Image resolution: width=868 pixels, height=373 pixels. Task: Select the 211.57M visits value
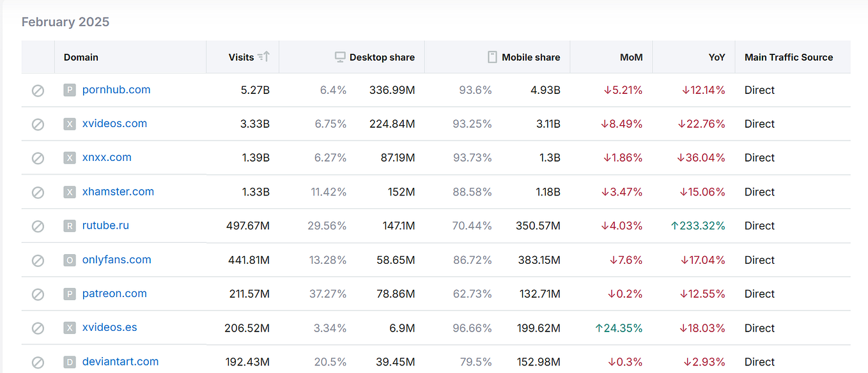[249, 294]
